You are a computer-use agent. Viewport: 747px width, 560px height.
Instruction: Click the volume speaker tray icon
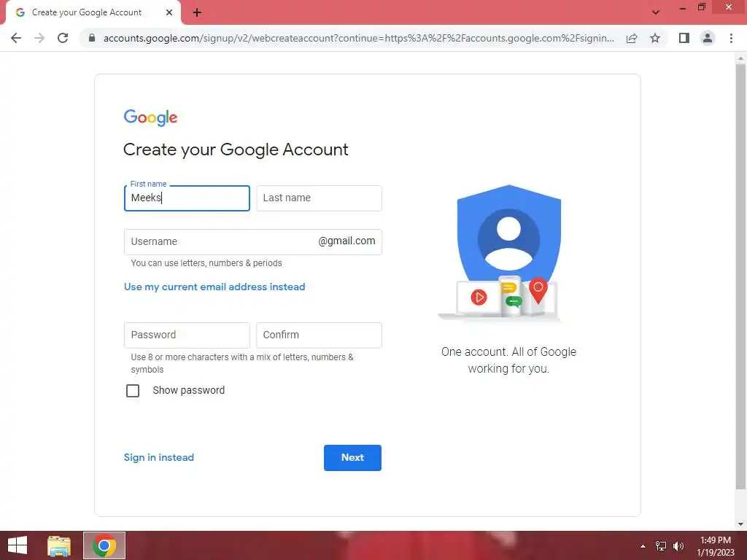click(678, 546)
